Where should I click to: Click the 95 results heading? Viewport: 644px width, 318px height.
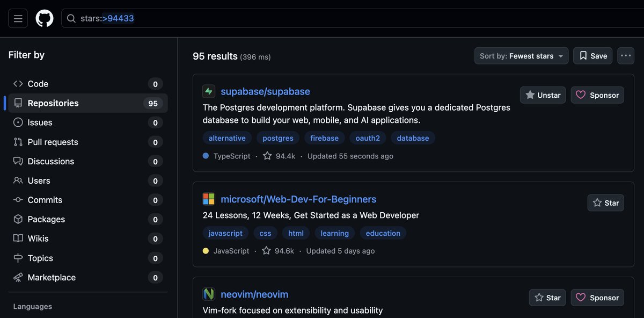[215, 56]
